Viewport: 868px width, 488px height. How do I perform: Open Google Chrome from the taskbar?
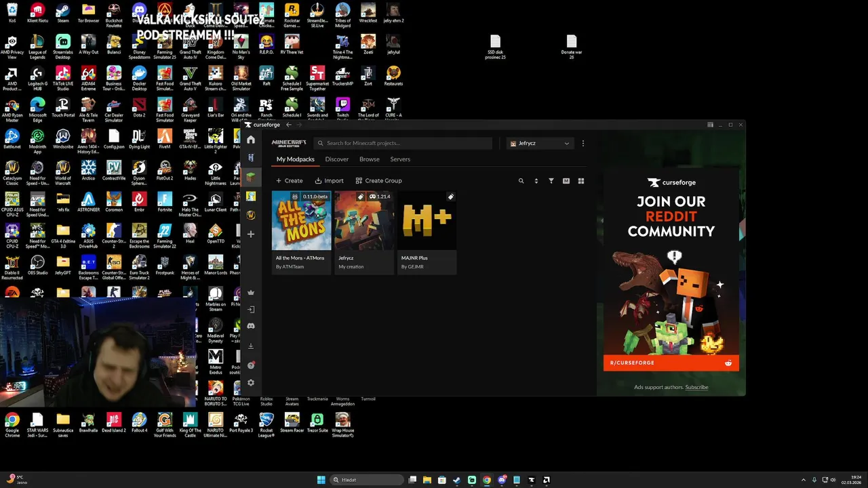coord(487,480)
